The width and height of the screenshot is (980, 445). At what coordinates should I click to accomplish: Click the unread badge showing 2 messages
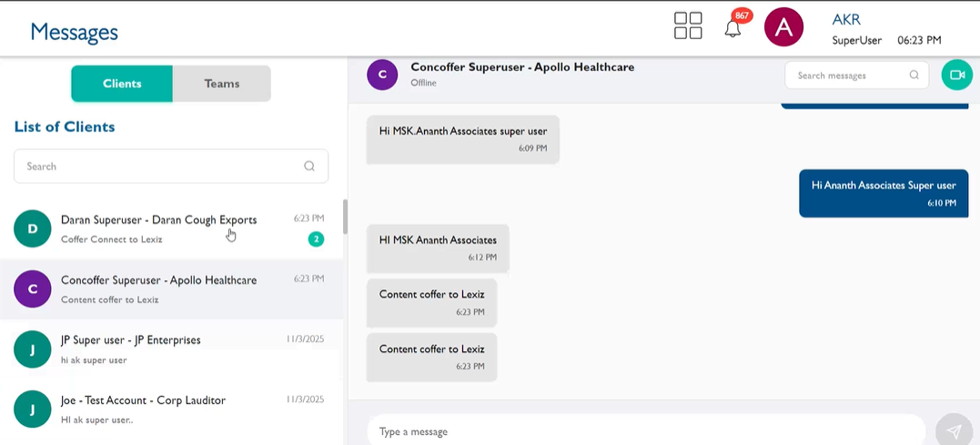tap(316, 239)
